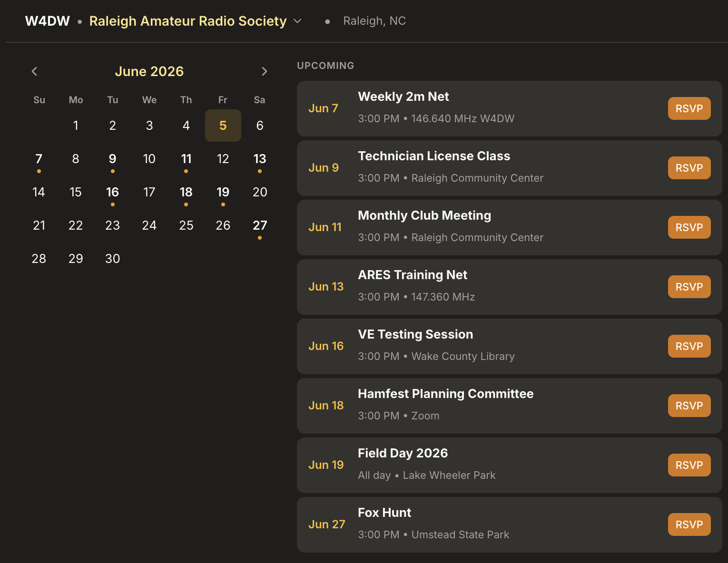This screenshot has width=728, height=563.
Task: Go to previous month arrow
Action: tap(34, 71)
